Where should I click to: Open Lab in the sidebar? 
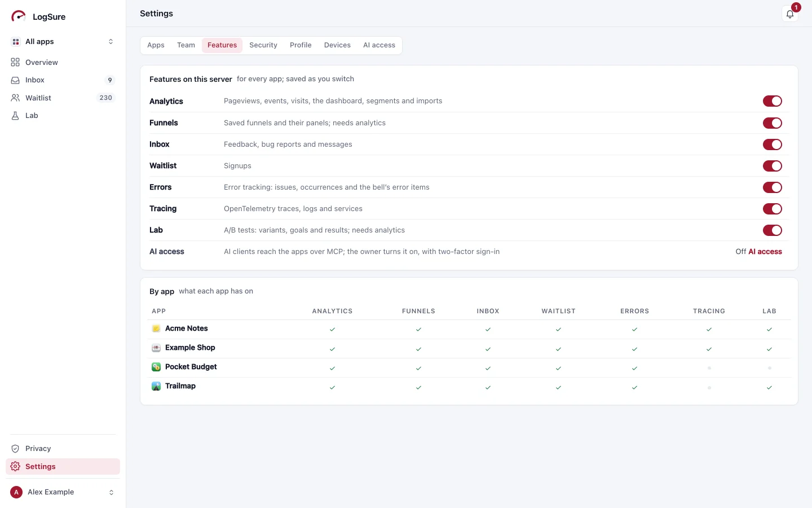63,116
